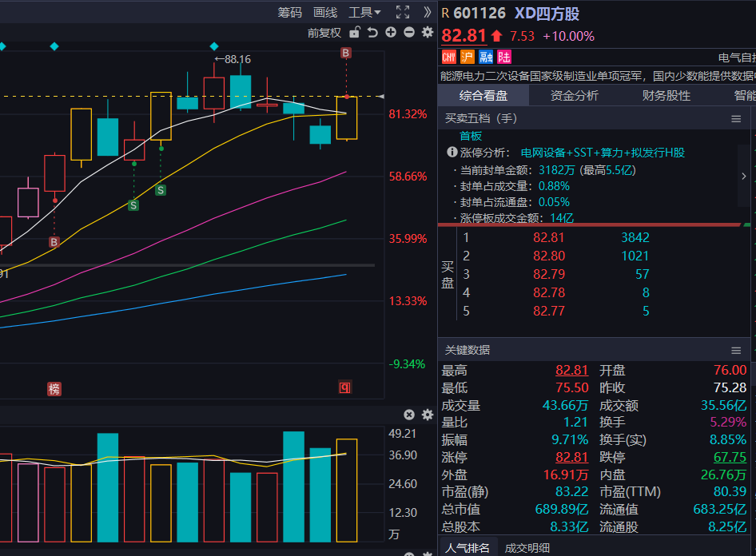Open the 买卖五档 panel menu icon
The height and width of the screenshot is (556, 756).
coord(736,119)
